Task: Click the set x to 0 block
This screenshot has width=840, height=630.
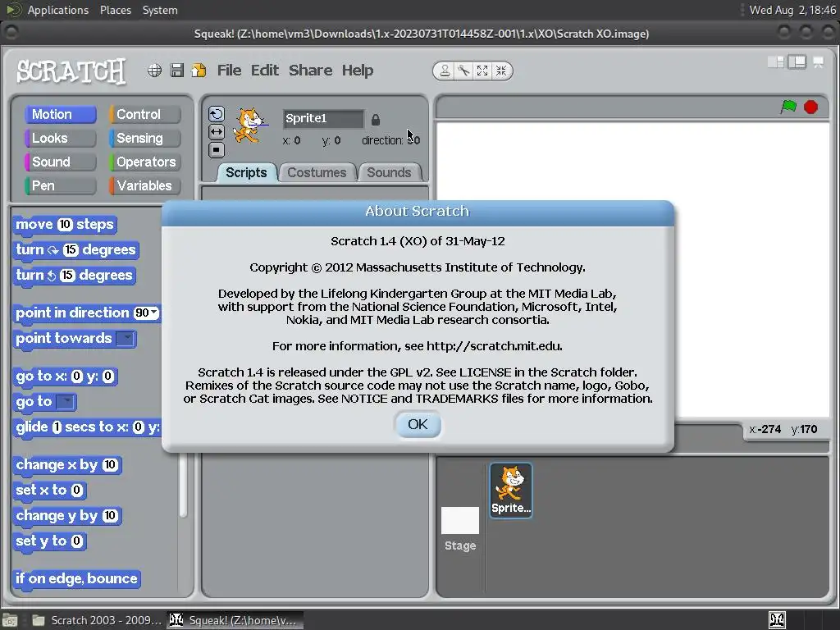Action: [49, 491]
